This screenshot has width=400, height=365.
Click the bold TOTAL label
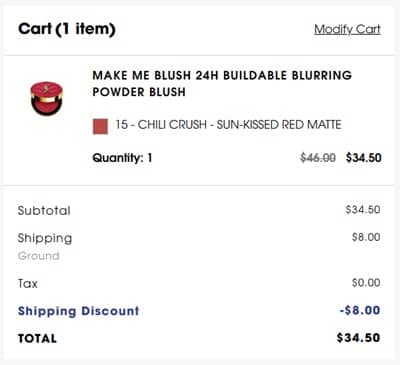point(37,339)
